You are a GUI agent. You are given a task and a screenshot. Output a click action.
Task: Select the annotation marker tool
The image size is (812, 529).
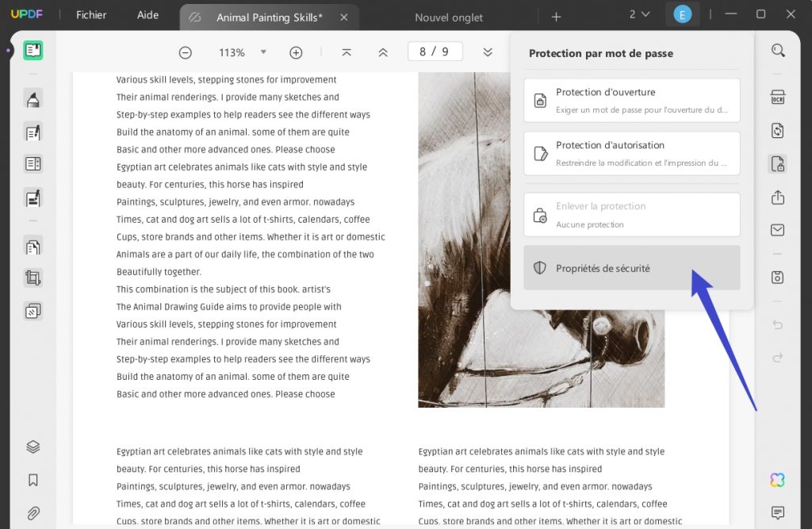click(33, 98)
